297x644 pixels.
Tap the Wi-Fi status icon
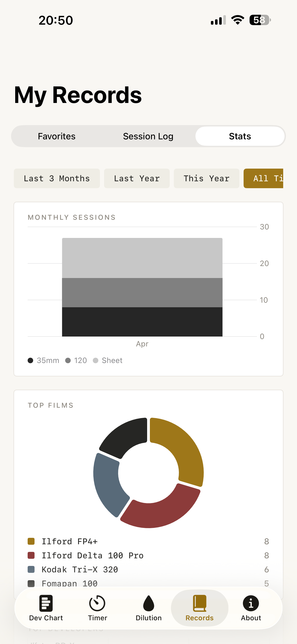click(238, 20)
